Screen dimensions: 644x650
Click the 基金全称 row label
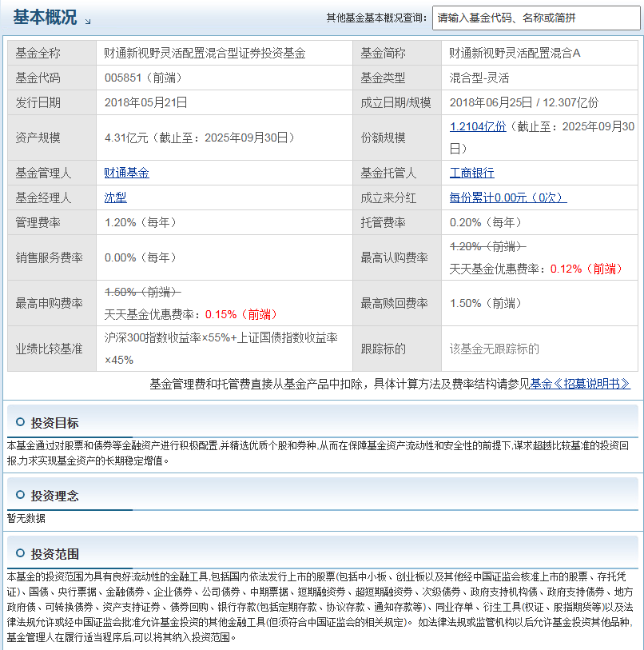point(38,53)
